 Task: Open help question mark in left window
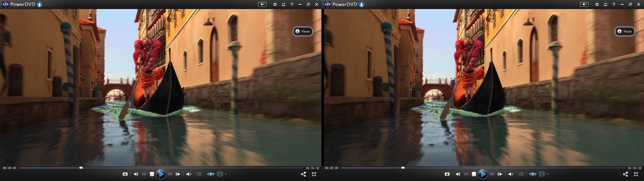coord(292,4)
